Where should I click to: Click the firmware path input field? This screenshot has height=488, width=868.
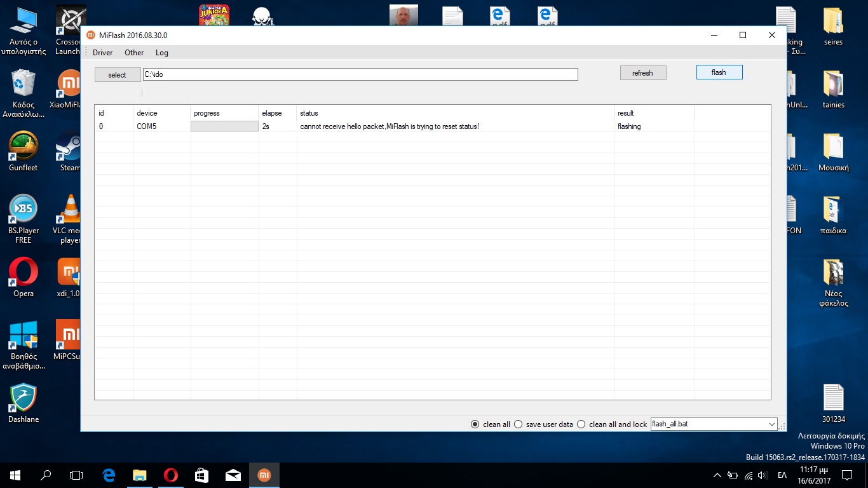tap(360, 74)
